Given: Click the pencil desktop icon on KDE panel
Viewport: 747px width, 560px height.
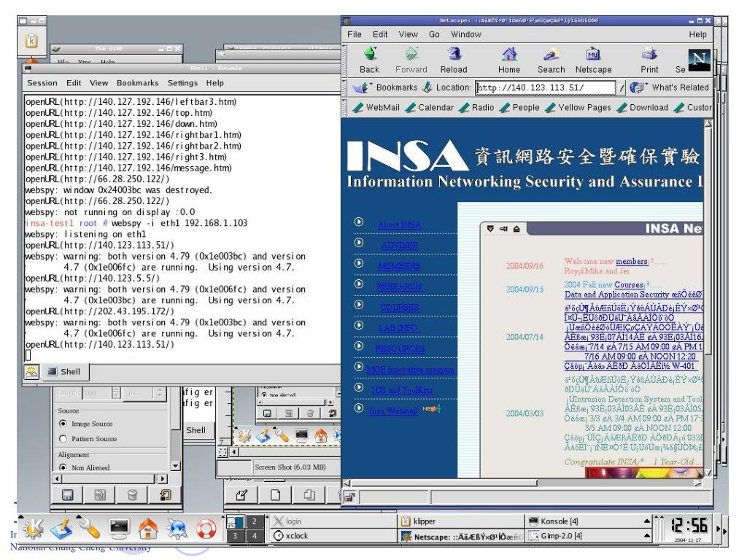Looking at the screenshot, I should click(x=61, y=528).
